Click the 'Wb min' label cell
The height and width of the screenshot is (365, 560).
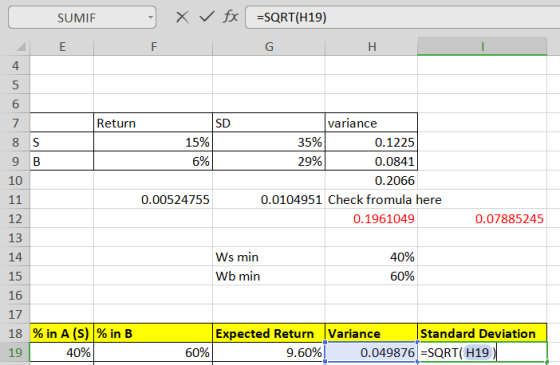tap(269, 276)
